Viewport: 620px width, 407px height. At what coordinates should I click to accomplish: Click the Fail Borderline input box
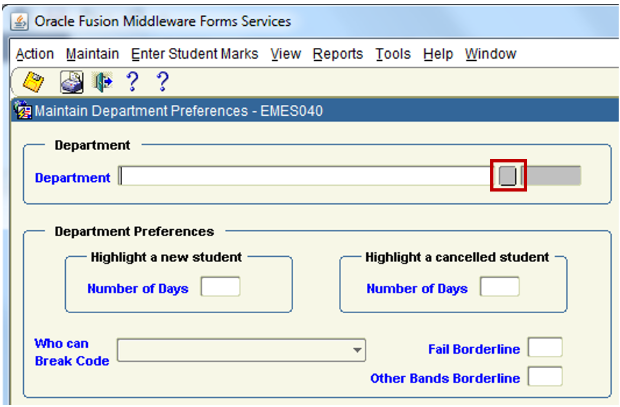(x=544, y=348)
